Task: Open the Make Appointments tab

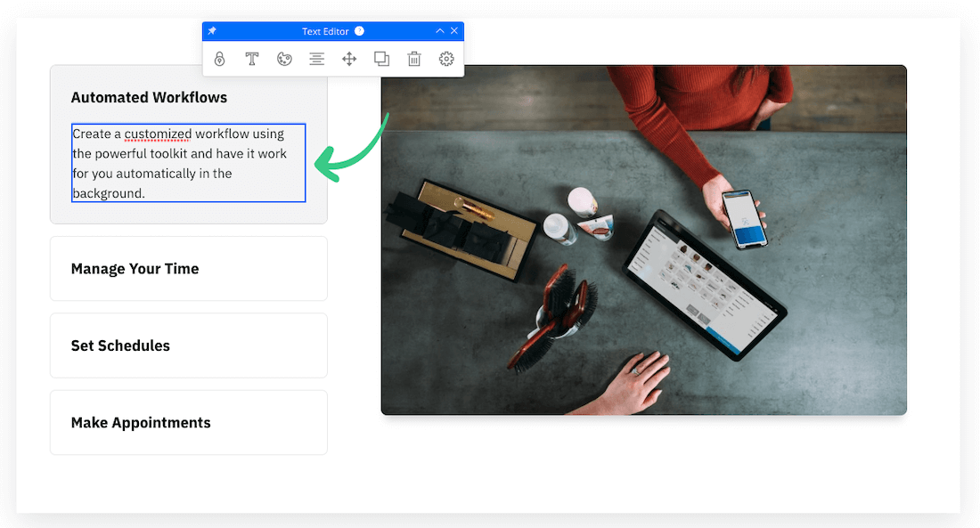Action: coord(189,422)
